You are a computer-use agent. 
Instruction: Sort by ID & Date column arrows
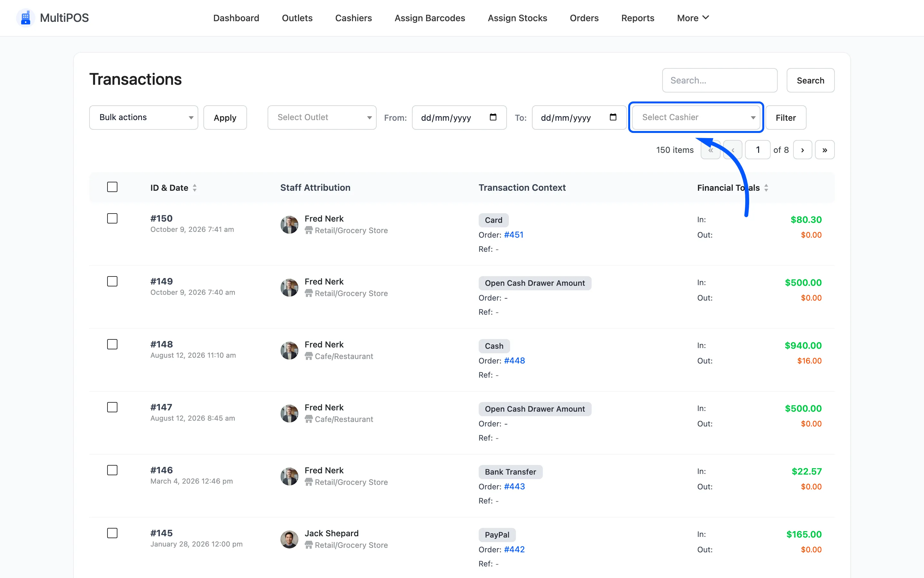[x=195, y=188]
